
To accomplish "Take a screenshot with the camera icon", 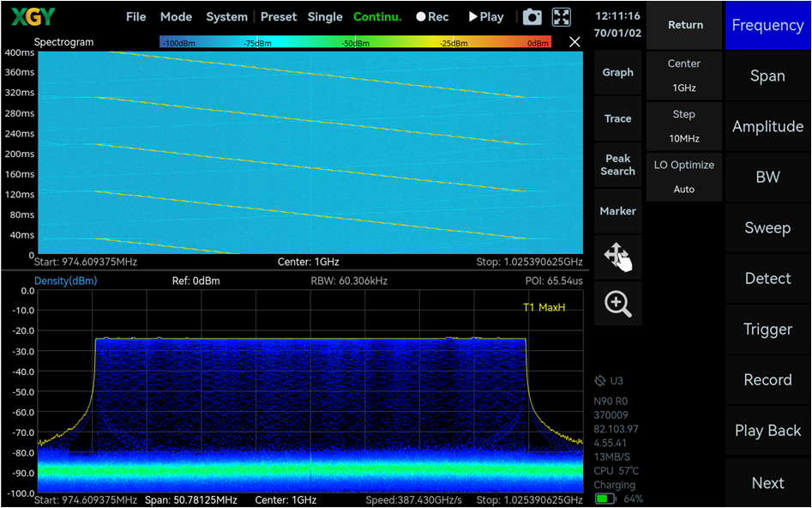I will click(532, 17).
